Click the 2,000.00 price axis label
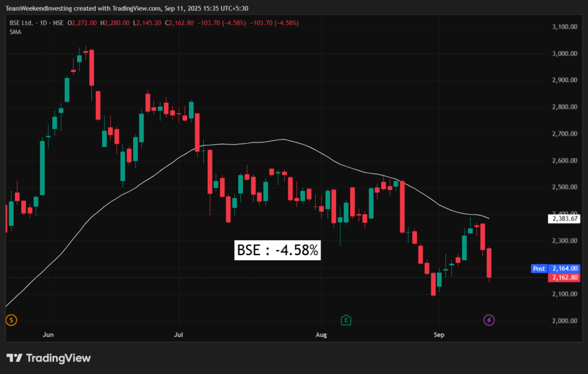Viewport: 588px width, 374px height. (564, 321)
